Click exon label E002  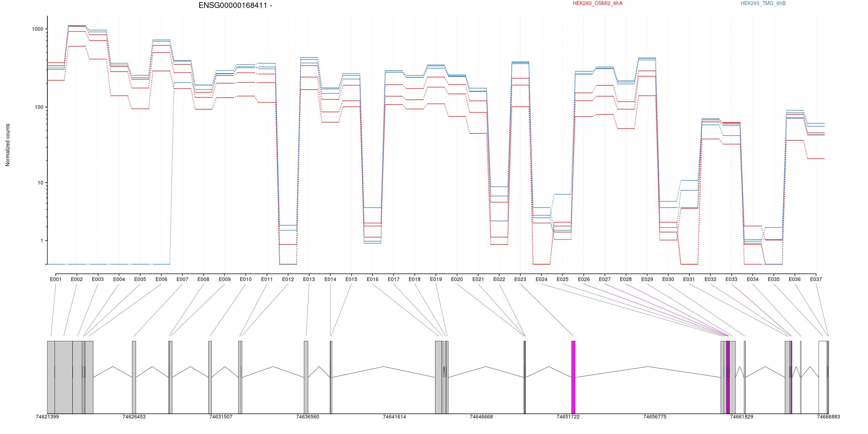pos(77,279)
